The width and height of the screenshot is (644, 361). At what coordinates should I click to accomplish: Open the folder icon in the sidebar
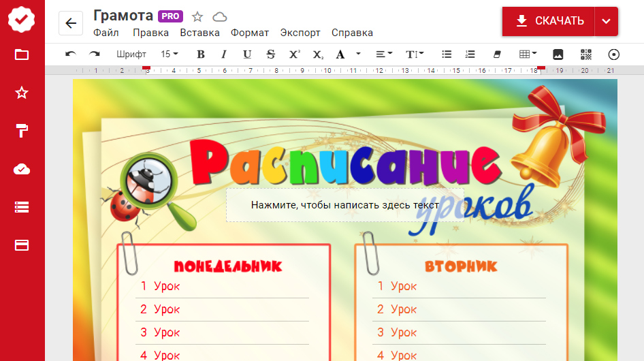pos(21,54)
